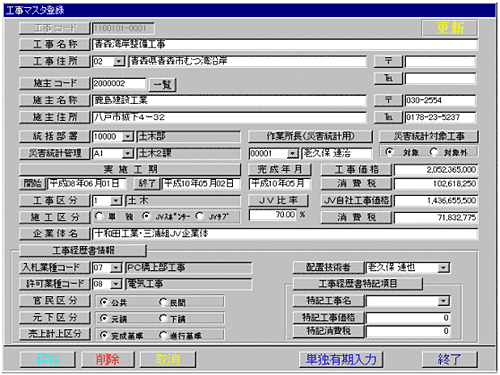Click the 特記消費税 field
Screen dimensions: 500x375
pyautogui.click(x=408, y=331)
